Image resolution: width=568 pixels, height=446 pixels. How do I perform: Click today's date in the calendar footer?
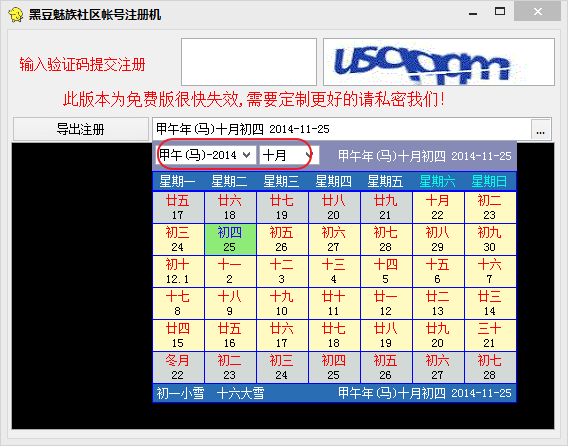pos(425,393)
